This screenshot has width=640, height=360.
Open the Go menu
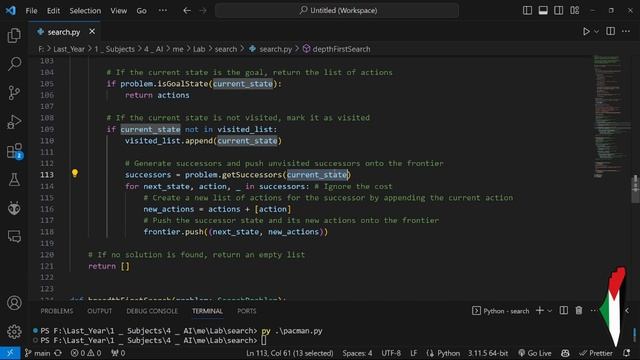coord(141,11)
